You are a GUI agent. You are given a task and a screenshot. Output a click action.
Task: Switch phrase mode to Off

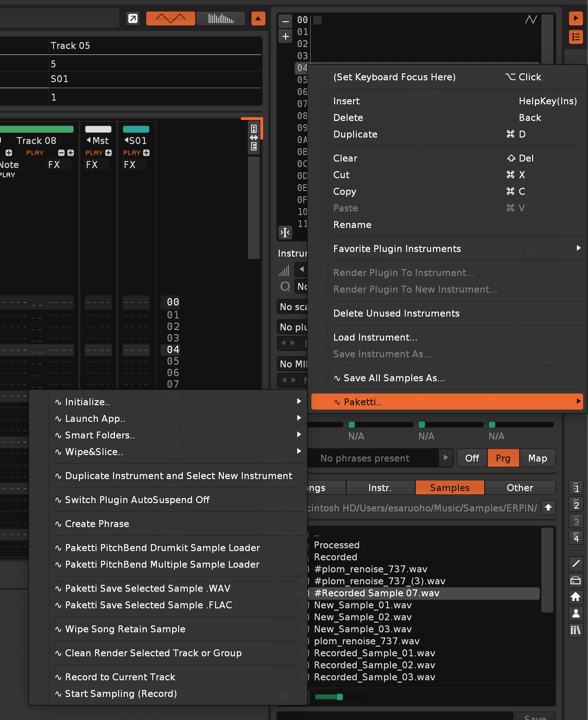[x=472, y=458]
